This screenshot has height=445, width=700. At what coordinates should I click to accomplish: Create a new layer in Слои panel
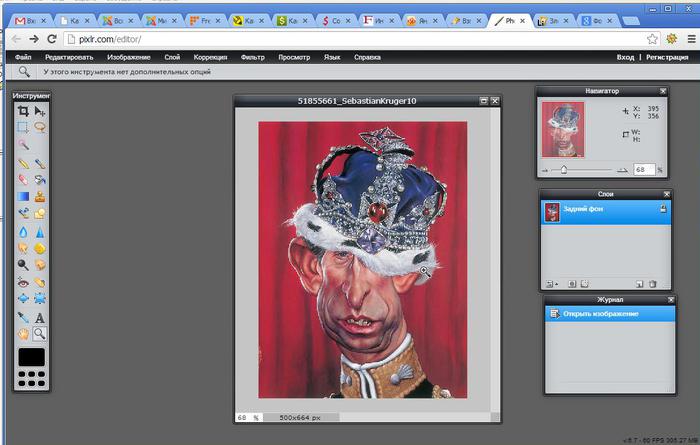[639, 284]
